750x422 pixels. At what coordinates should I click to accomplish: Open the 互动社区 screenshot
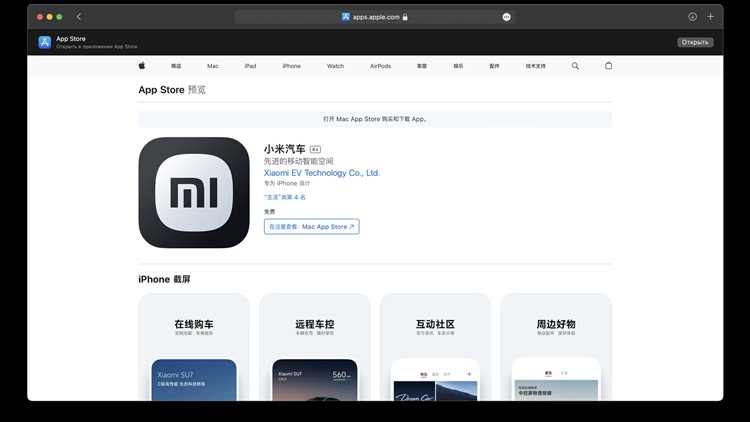435,347
